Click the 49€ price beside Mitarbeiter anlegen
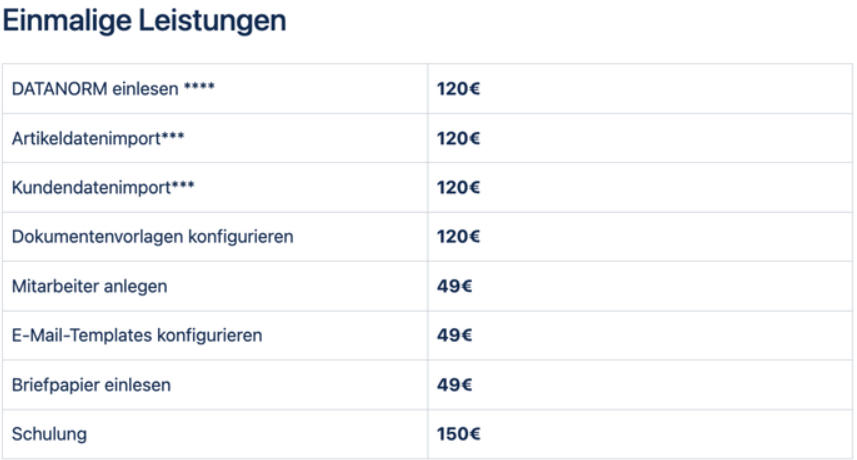The height and width of the screenshot is (460, 857). 454,286
